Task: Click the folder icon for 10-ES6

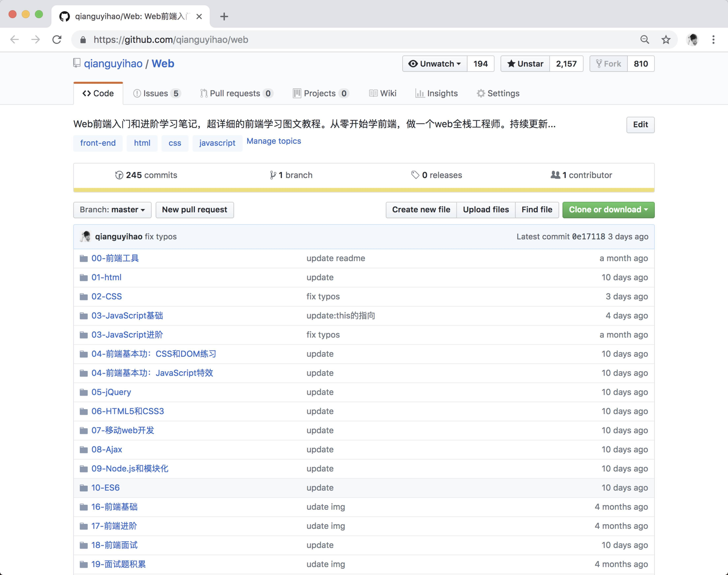Action: point(83,488)
